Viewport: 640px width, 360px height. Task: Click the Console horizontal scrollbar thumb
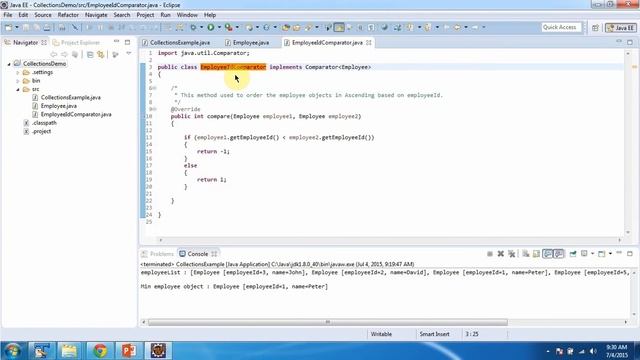point(328,322)
